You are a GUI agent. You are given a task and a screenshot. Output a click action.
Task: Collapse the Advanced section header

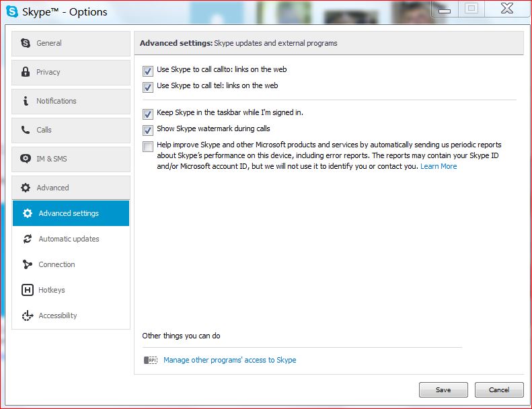coord(71,188)
